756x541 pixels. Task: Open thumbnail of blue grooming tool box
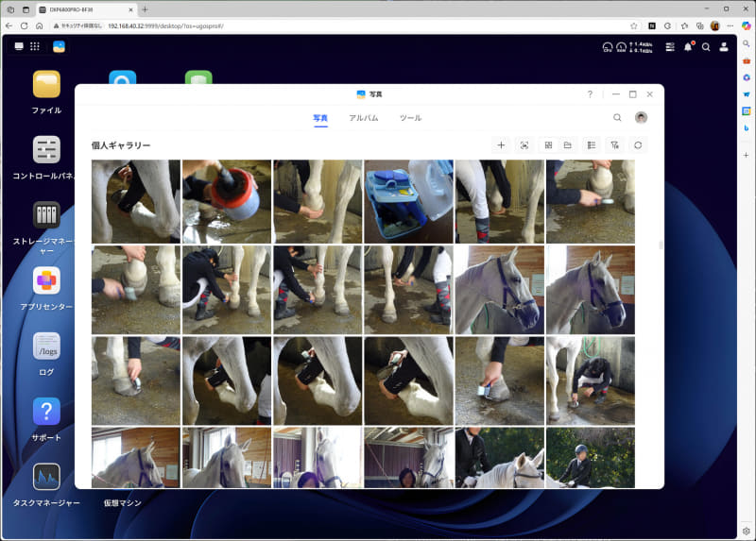[x=408, y=201]
